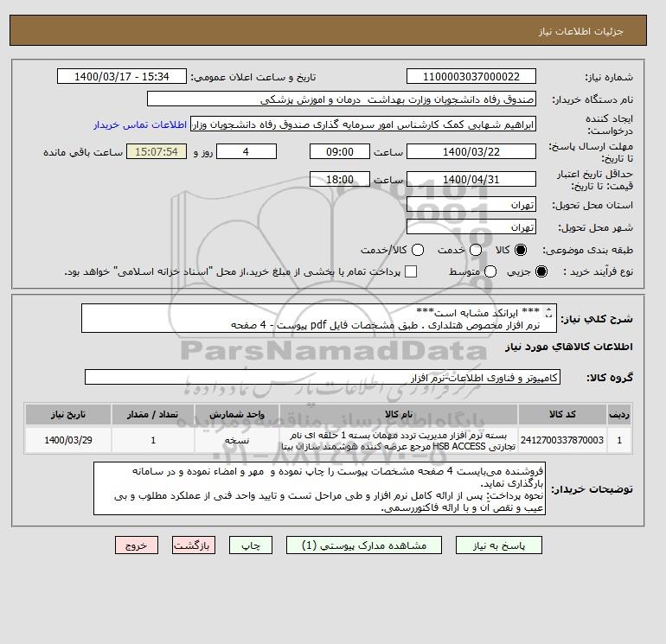Click the چاپ print button

pyautogui.click(x=251, y=545)
